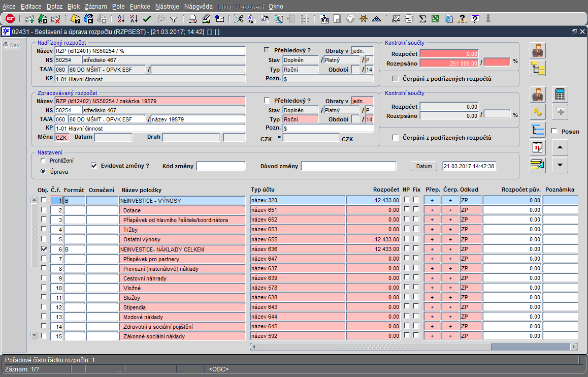Click the move down arrow button

(560, 165)
